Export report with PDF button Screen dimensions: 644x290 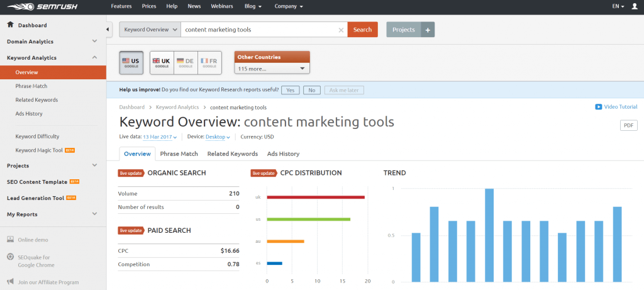pyautogui.click(x=628, y=126)
